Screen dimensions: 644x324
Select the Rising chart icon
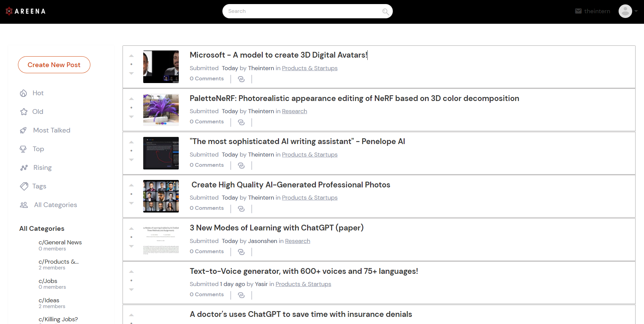point(24,168)
